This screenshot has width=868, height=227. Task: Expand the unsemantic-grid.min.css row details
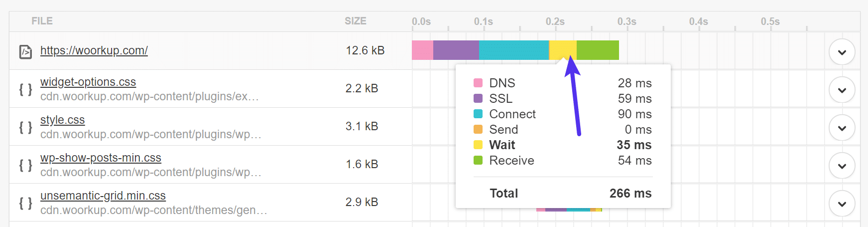[x=842, y=204]
